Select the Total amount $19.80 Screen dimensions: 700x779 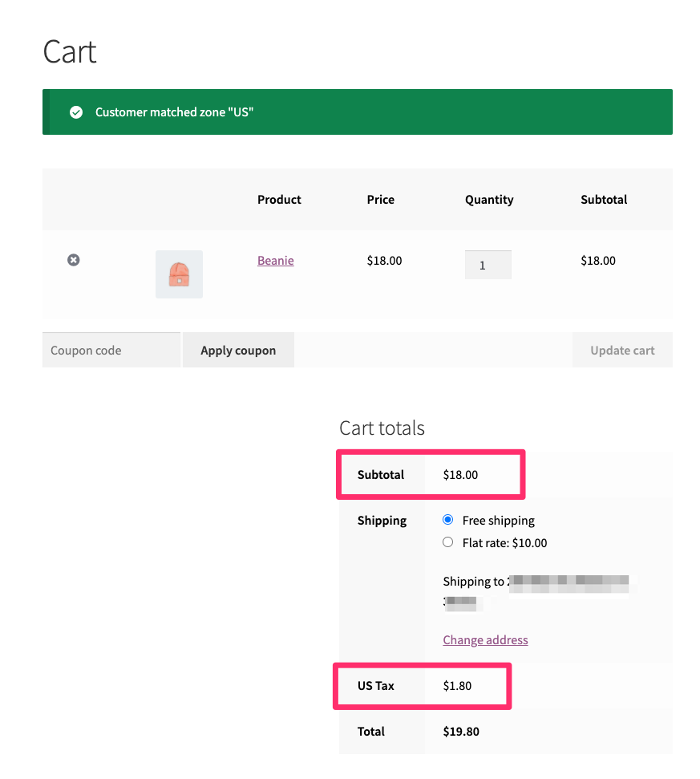click(460, 731)
